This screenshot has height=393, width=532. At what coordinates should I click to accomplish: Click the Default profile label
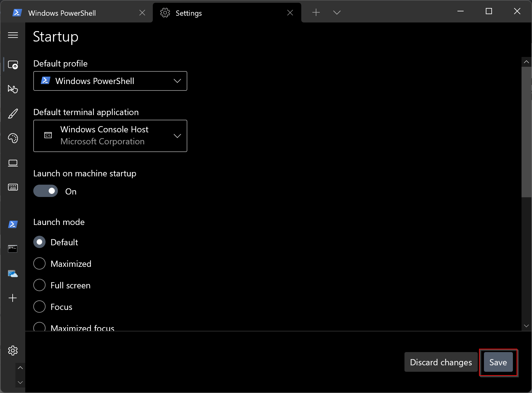(x=60, y=63)
